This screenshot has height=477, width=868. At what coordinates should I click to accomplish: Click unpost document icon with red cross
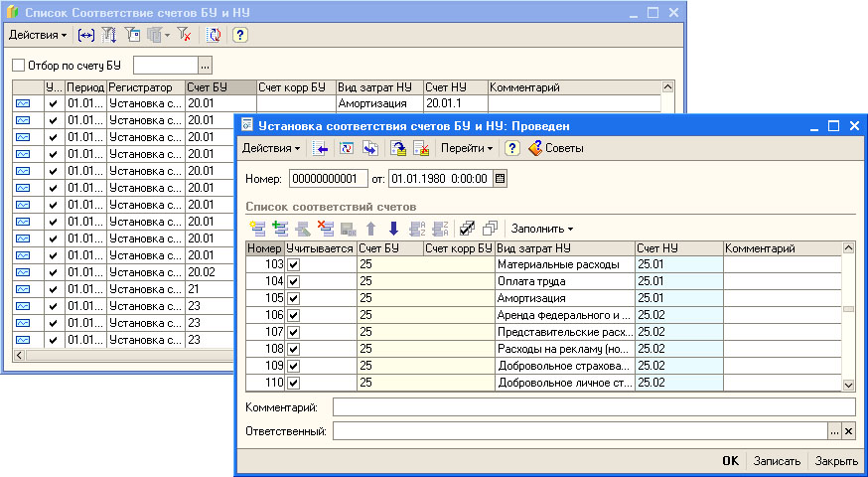coord(421,148)
